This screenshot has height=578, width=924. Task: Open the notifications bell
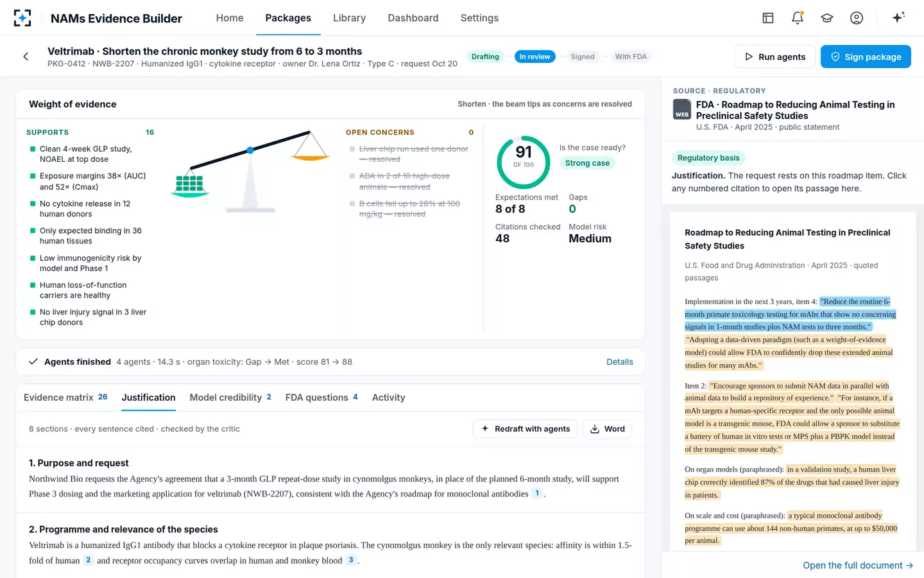click(798, 18)
